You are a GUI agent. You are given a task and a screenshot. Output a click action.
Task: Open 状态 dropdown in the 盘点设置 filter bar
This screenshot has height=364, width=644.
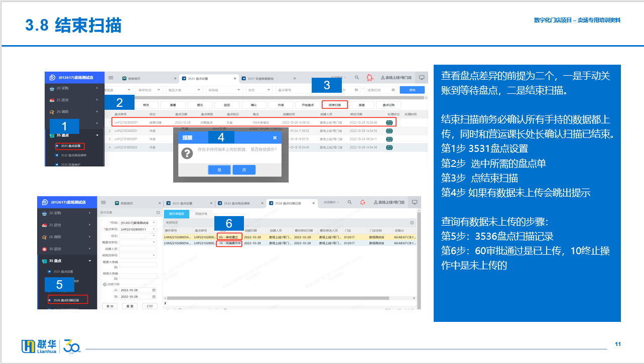pyautogui.click(x=258, y=90)
